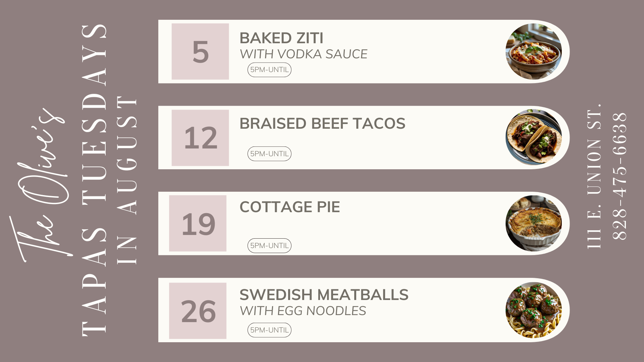
Task: Click the 111 E. Union St. address
Action: [594, 176]
